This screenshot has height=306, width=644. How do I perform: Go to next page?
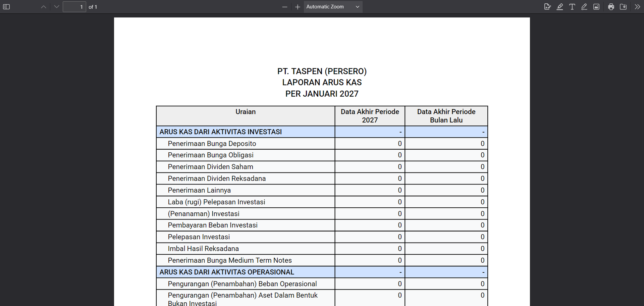coord(56,7)
